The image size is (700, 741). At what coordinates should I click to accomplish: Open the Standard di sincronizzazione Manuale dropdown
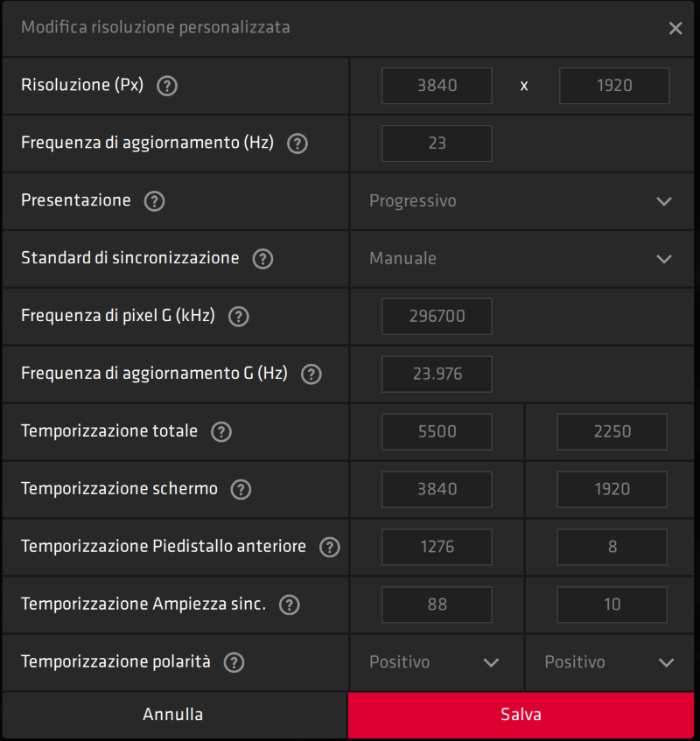(x=521, y=259)
